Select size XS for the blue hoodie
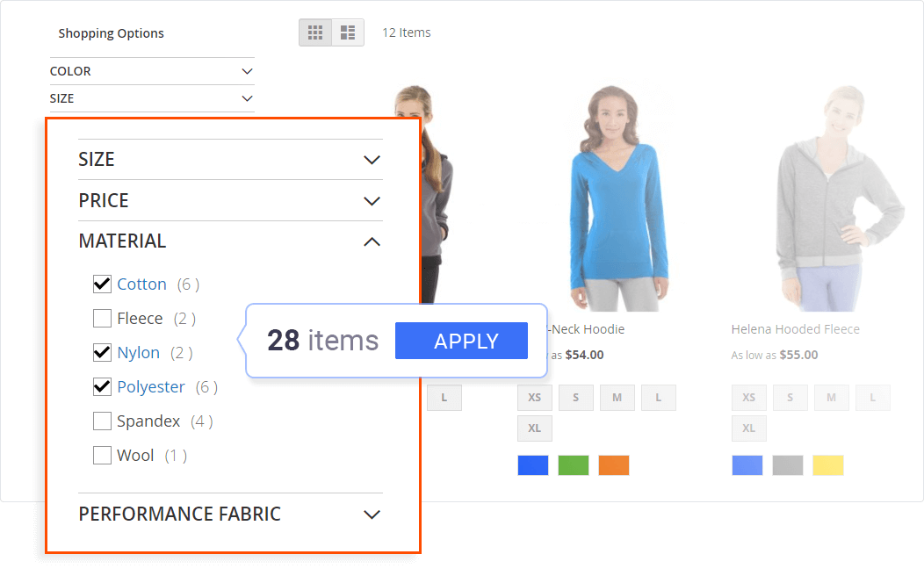The height and width of the screenshot is (583, 924). (534, 398)
